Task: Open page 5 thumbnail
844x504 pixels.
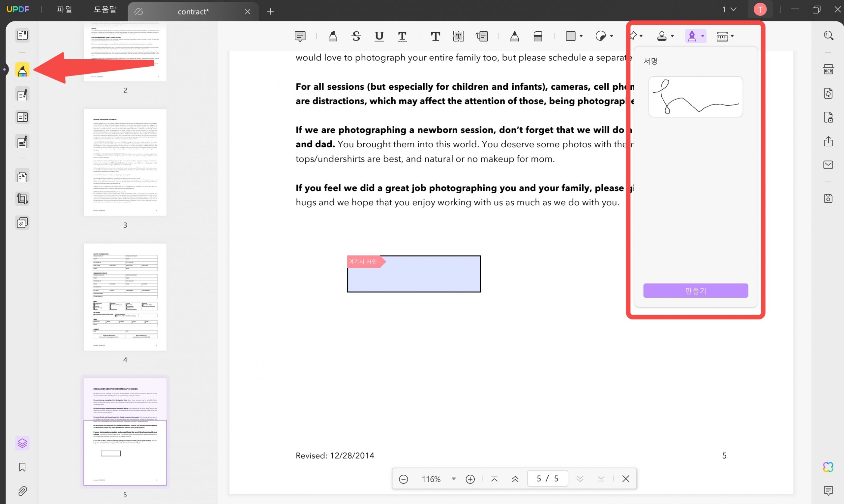Action: pos(125,431)
